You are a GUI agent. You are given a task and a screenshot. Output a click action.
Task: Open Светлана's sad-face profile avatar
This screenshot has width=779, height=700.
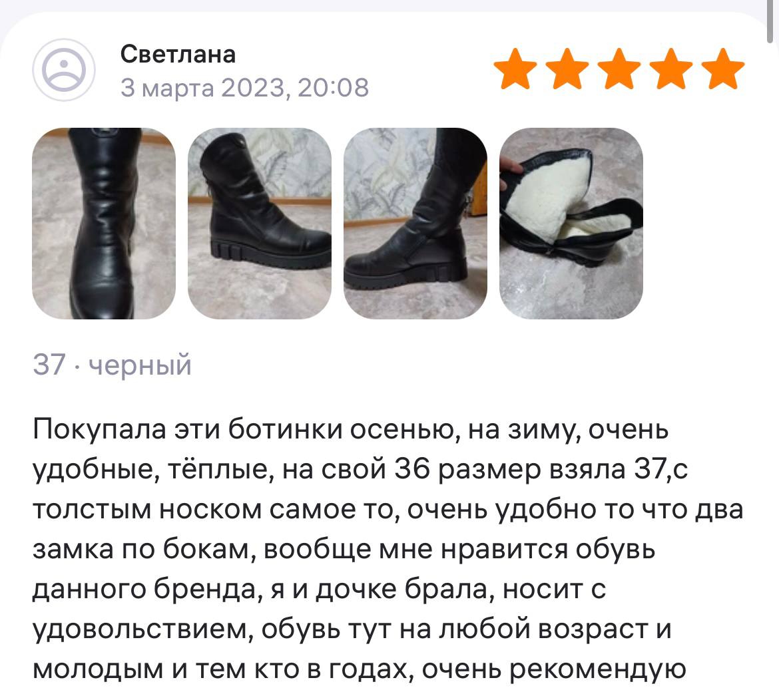pyautogui.click(x=64, y=70)
